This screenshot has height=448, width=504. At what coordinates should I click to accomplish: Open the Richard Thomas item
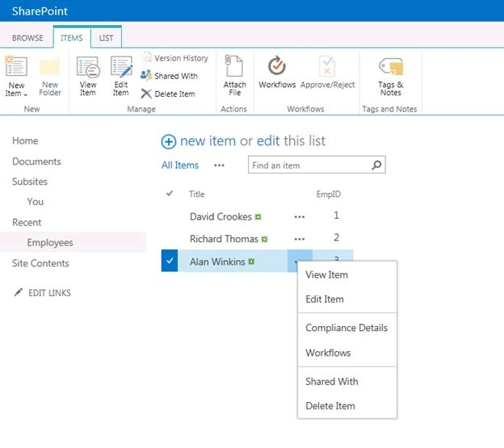224,239
